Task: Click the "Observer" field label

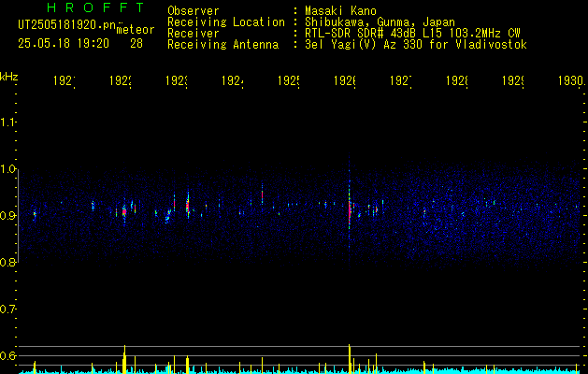Action: 194,11
